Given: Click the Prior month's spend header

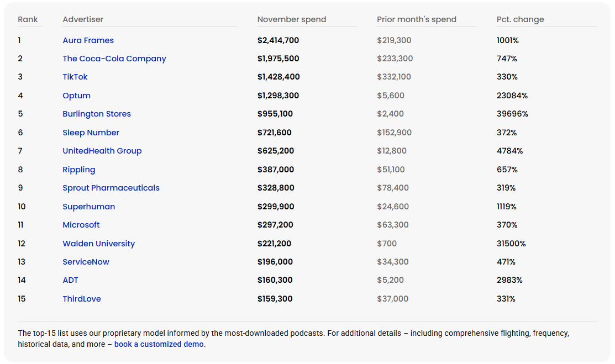Looking at the screenshot, I should tap(416, 19).
